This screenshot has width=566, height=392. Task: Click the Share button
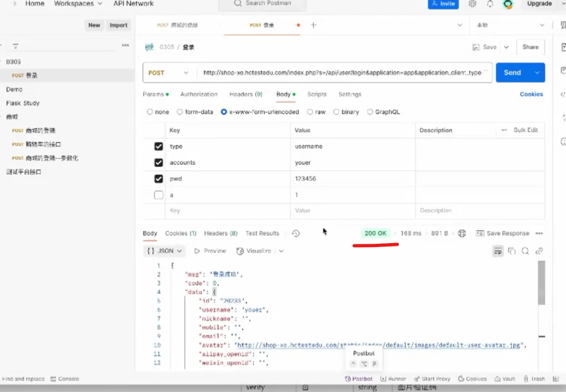[x=531, y=47]
